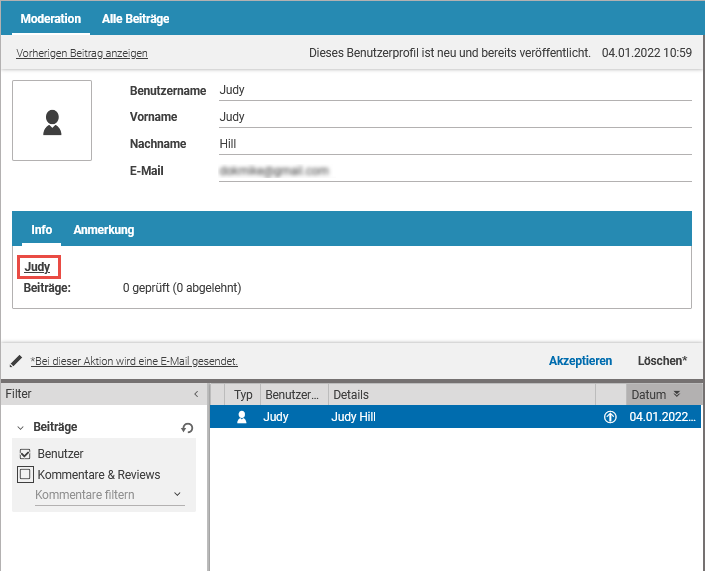Click into the Nachname field
The width and height of the screenshot is (705, 571).
[x=455, y=144]
